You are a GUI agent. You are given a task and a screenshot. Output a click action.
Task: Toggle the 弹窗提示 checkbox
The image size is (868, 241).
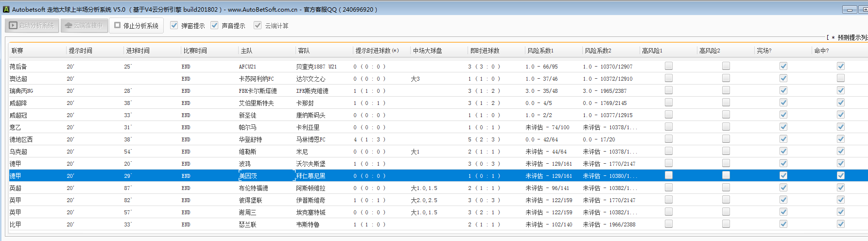(174, 25)
